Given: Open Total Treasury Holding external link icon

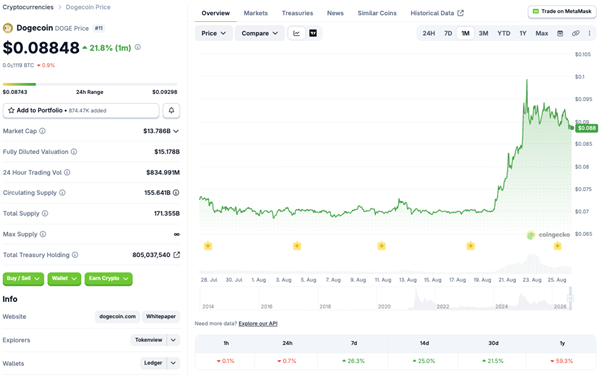Looking at the screenshot, I should pyautogui.click(x=177, y=255).
